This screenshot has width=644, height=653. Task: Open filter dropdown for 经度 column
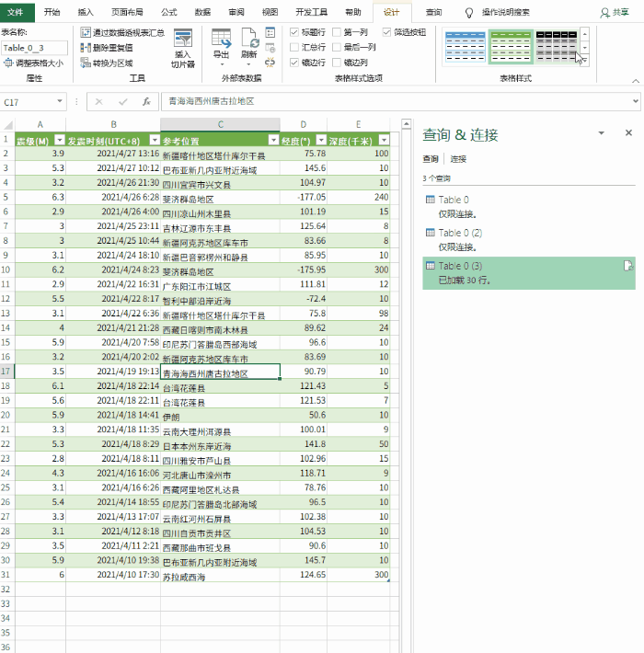click(321, 140)
